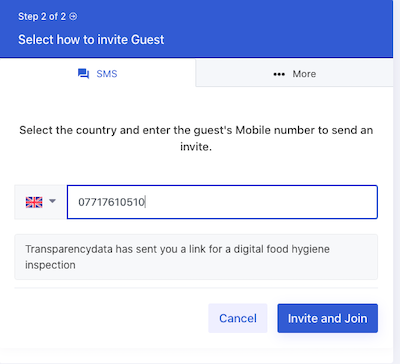This screenshot has height=364, width=400.
Task: Click the SMS chat bubble icon
Action: point(83,74)
